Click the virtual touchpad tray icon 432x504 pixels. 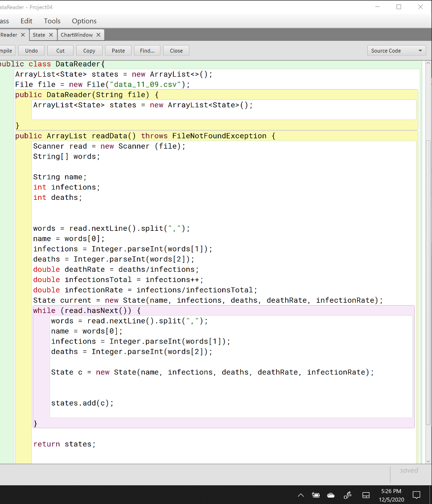365,495
